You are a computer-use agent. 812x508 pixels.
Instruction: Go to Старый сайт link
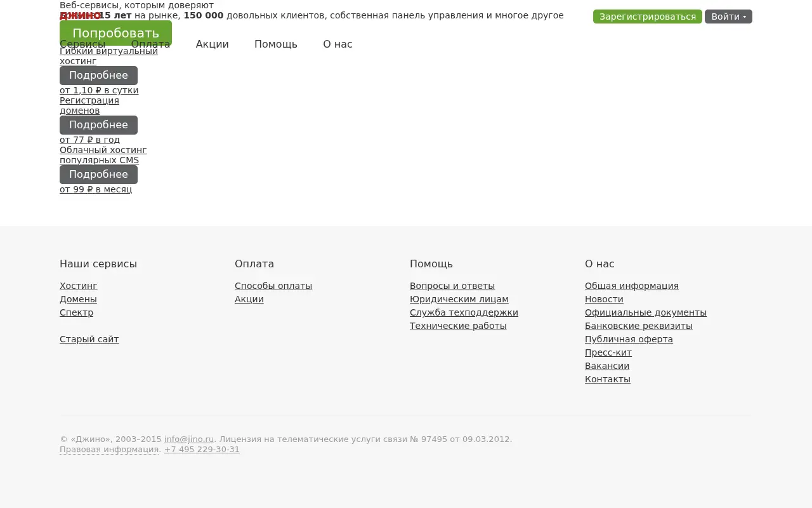tap(89, 339)
